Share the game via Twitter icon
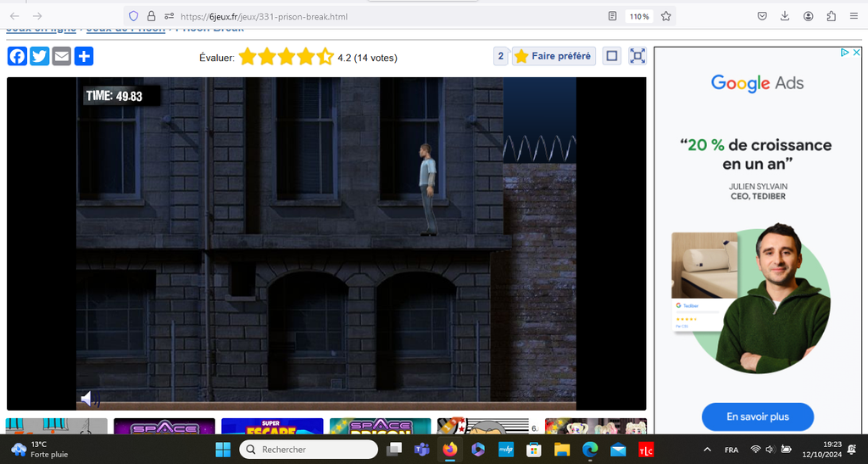The width and height of the screenshot is (868, 464). [x=39, y=57]
